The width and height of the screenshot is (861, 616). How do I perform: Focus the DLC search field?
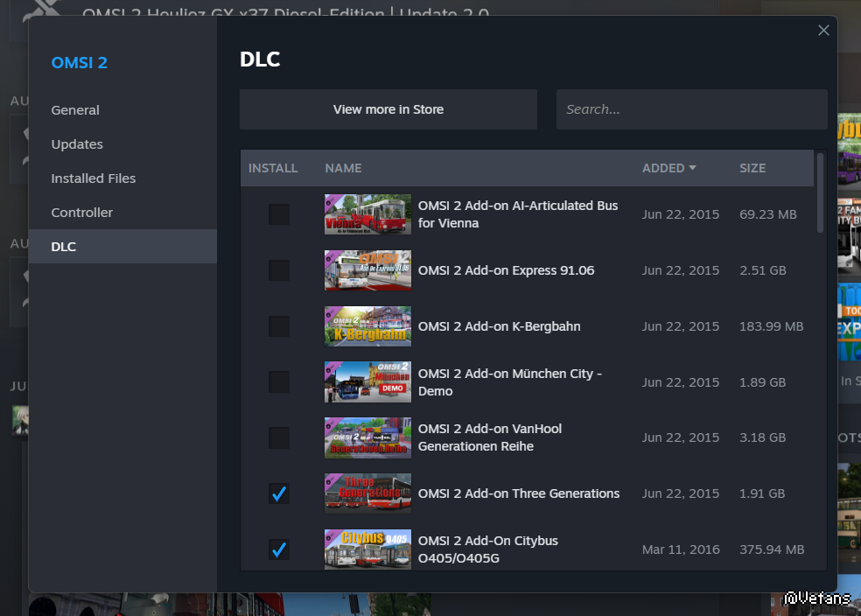click(691, 109)
